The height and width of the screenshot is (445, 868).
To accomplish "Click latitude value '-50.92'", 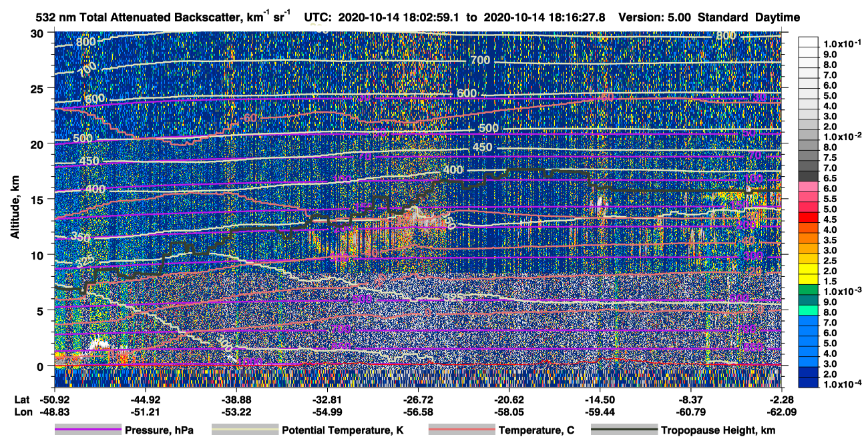I will coord(54,400).
